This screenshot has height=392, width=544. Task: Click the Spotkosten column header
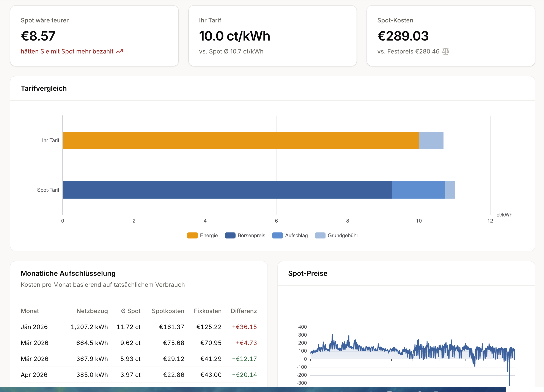pyautogui.click(x=168, y=311)
